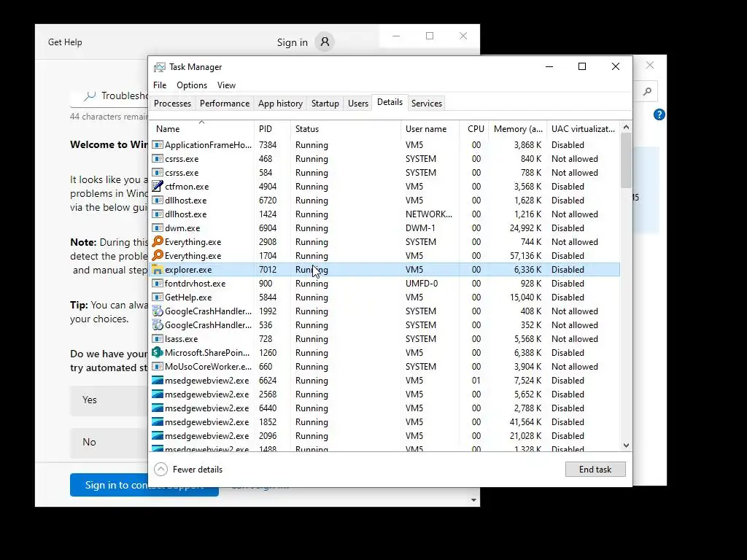This screenshot has width=747, height=560.
Task: Sort by the Status column header
Action: (345, 128)
